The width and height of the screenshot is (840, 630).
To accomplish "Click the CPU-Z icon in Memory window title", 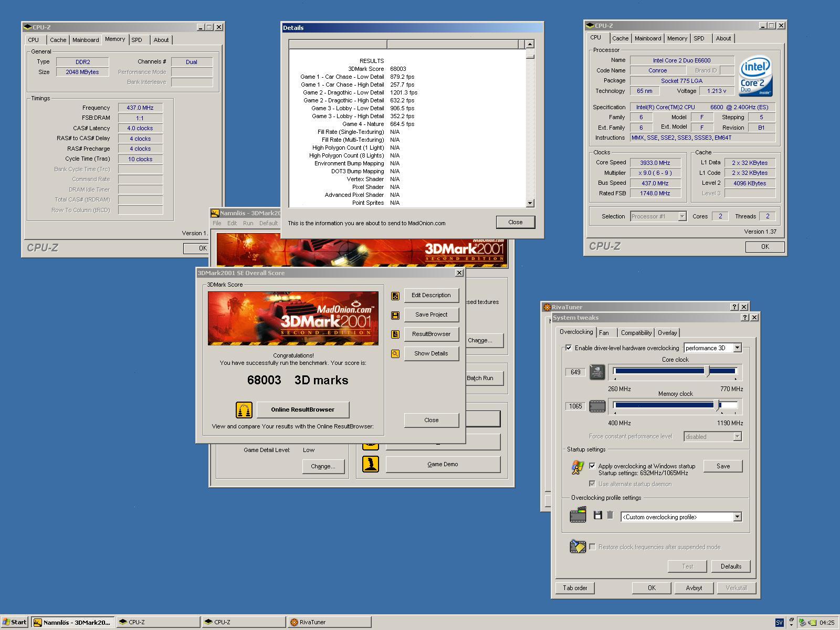I will 28,27.
